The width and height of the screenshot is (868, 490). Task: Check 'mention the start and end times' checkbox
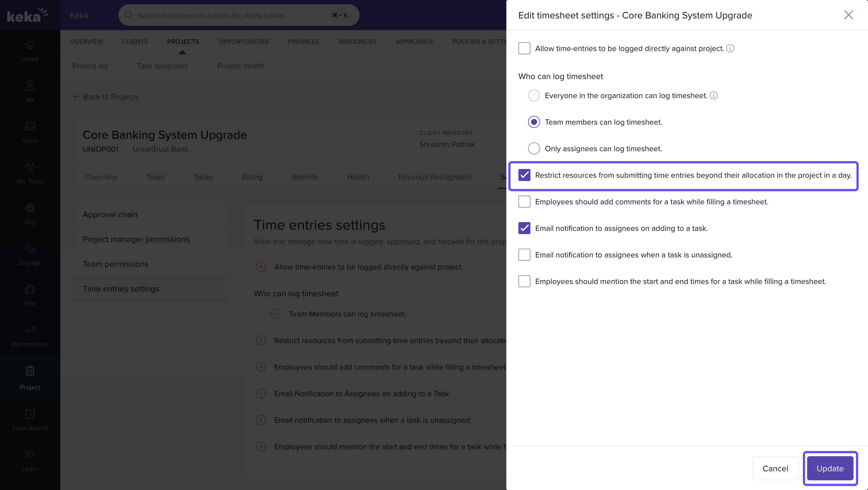(x=524, y=281)
